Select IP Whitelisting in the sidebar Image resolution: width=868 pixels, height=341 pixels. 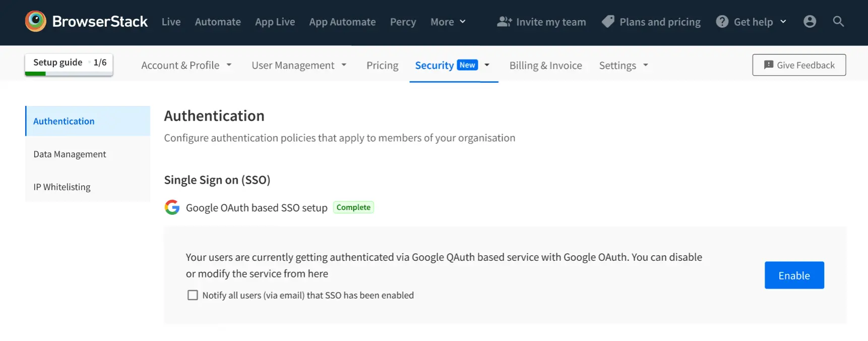pyautogui.click(x=62, y=187)
